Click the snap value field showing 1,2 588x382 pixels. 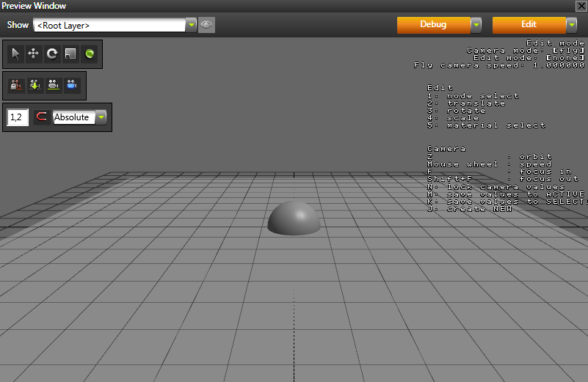tap(18, 117)
